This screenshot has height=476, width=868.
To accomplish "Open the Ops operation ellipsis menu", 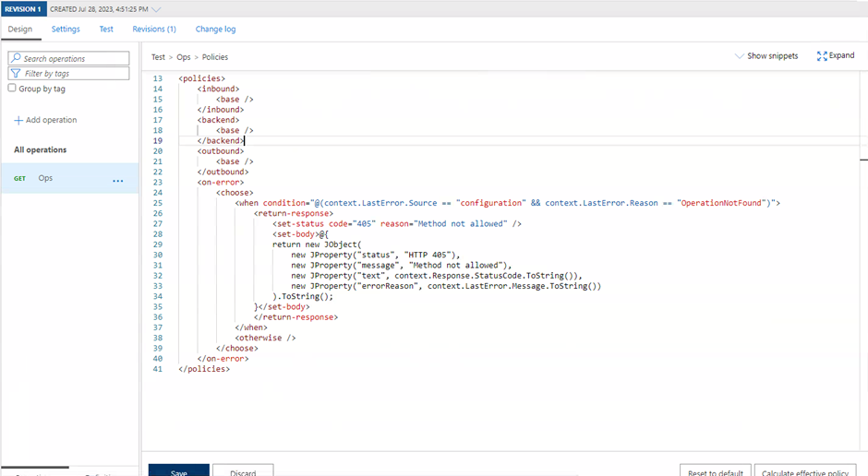I will [118, 181].
